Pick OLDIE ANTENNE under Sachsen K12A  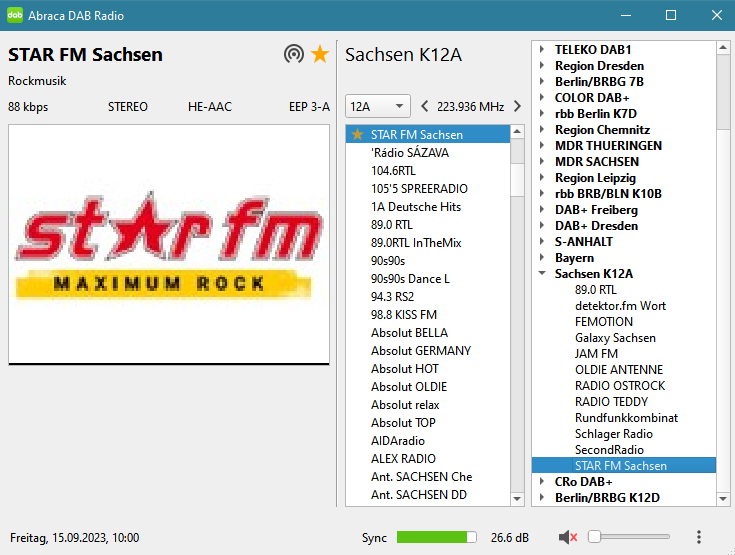click(x=618, y=370)
